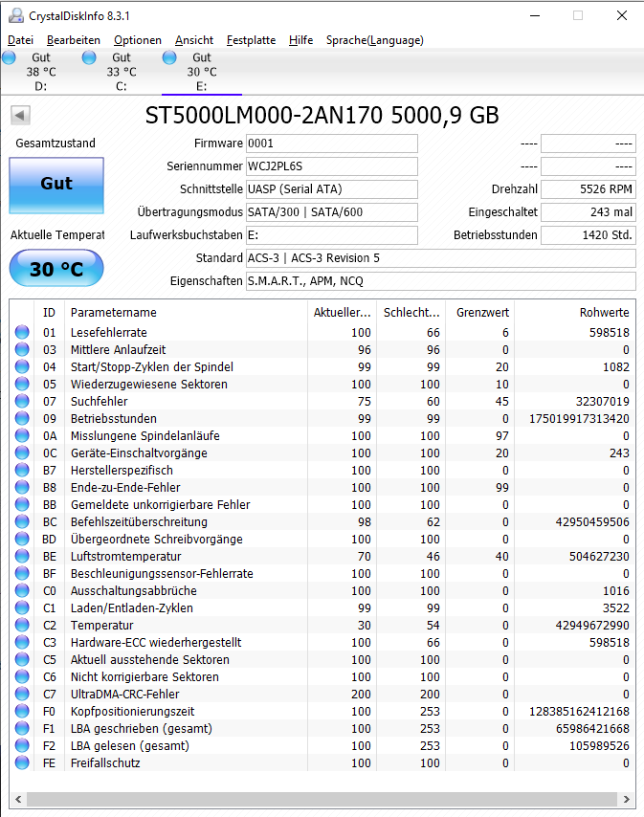Select the LBA geschrieben (gesamt) row text
The image size is (644, 817).
pyautogui.click(x=142, y=728)
